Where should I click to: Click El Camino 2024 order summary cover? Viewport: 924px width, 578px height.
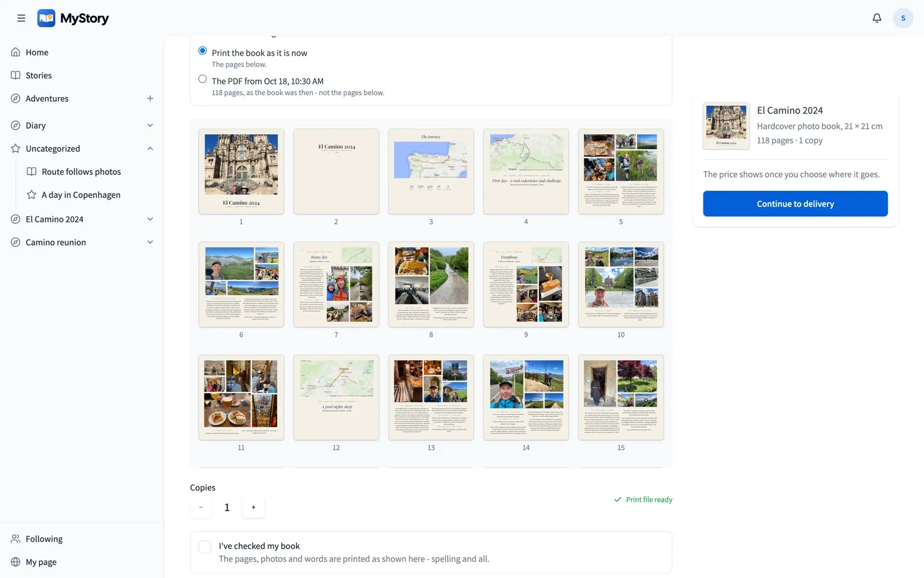726,126
